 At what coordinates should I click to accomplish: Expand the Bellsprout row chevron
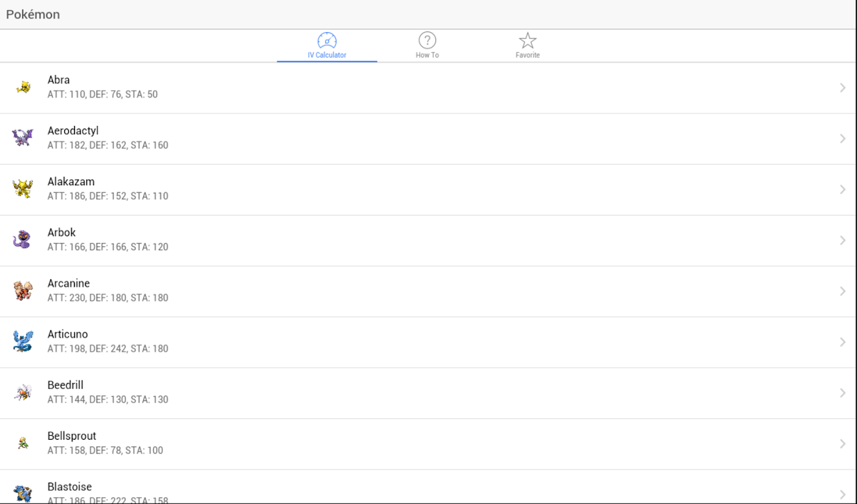point(843,444)
